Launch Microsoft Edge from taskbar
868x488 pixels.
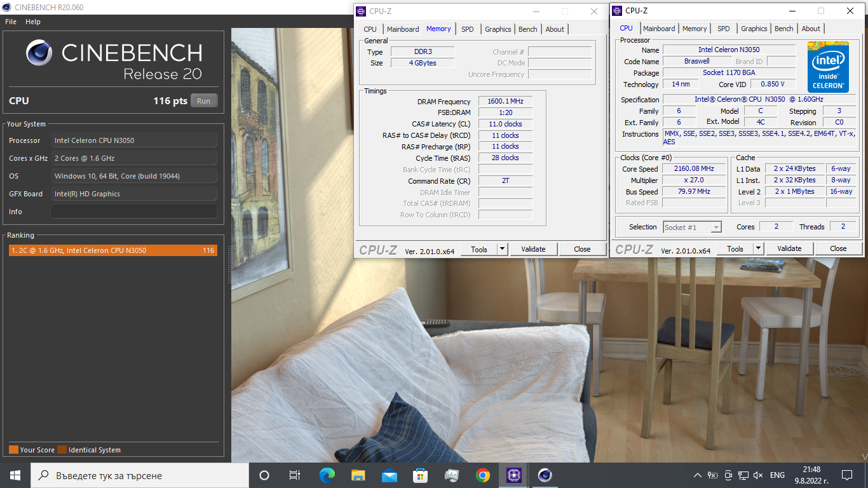click(x=327, y=475)
